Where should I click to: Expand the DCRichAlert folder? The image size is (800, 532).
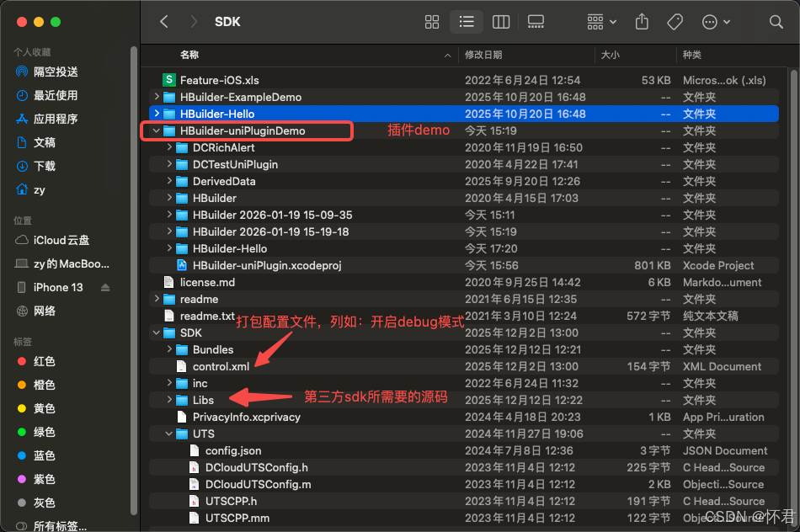(169, 147)
